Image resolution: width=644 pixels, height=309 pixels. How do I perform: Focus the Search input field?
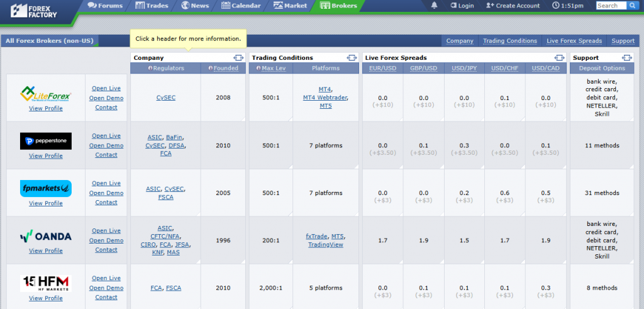pyautogui.click(x=611, y=6)
